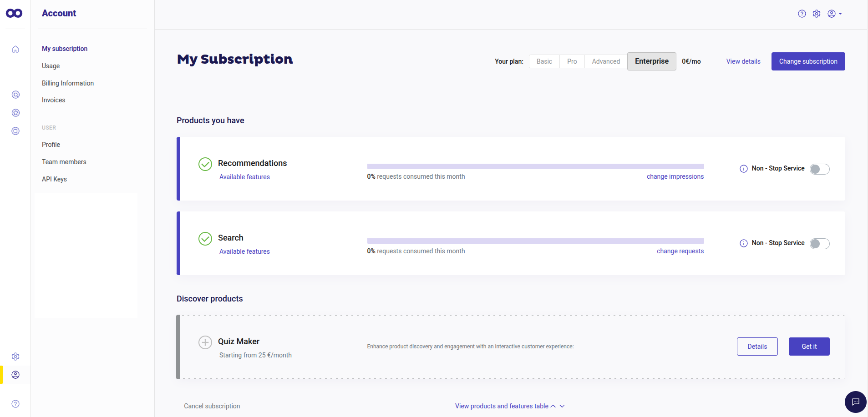Click the Recommendations green check icon

pyautogui.click(x=205, y=164)
